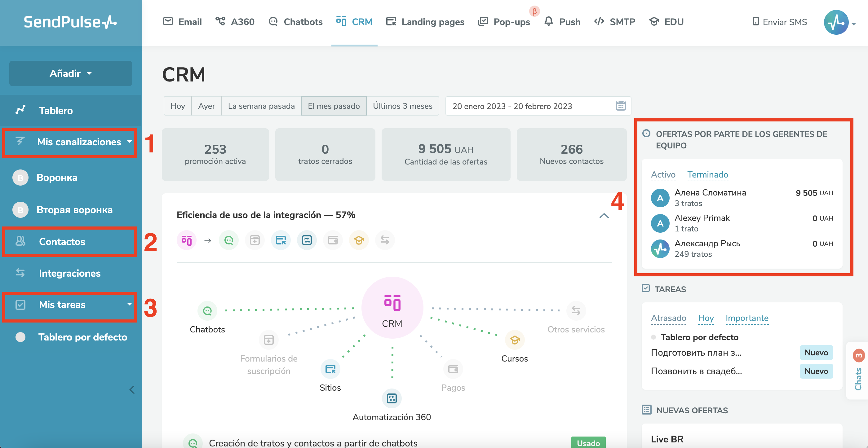Switch to the Terminado tab
The height and width of the screenshot is (448, 868).
point(708,174)
